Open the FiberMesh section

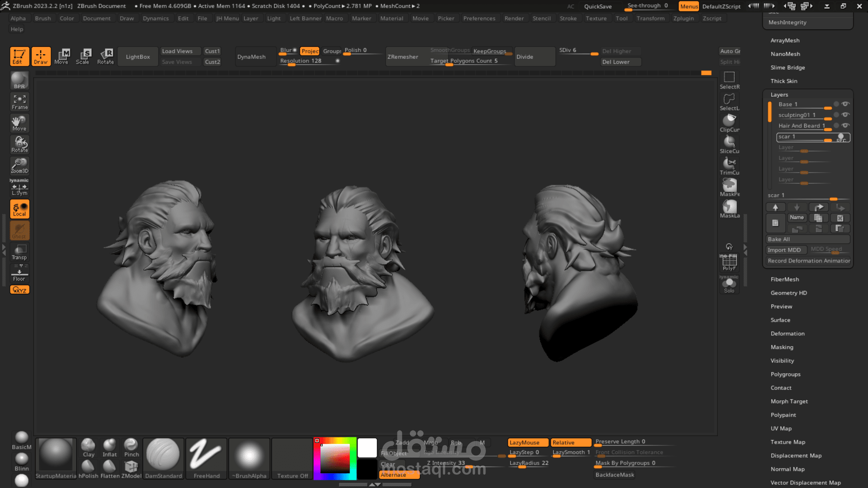click(x=784, y=279)
